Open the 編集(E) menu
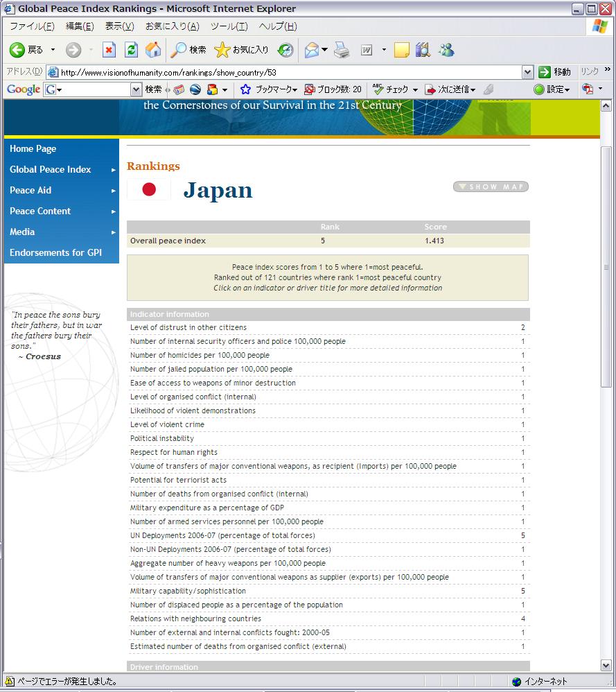This screenshot has width=616, height=692. 80,26
